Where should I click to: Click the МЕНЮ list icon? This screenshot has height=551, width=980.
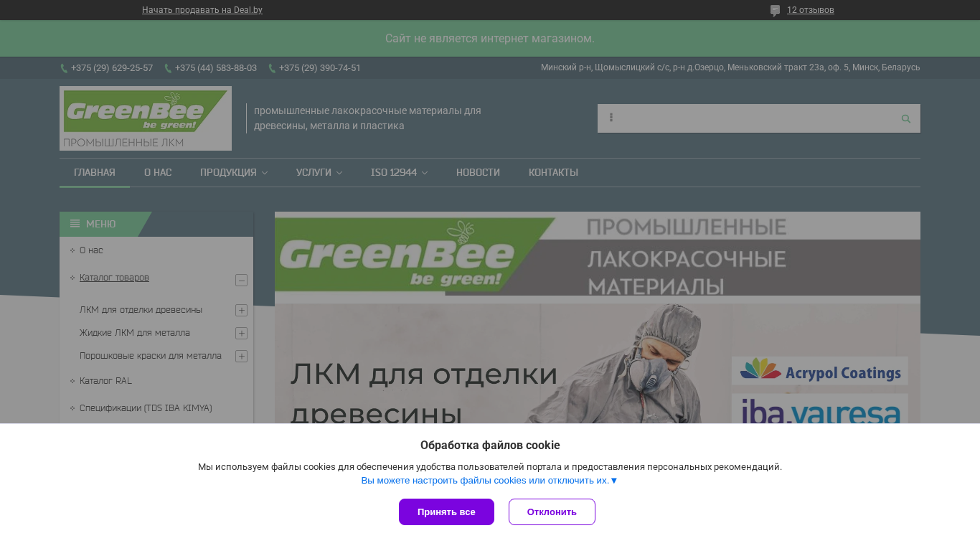click(x=75, y=224)
